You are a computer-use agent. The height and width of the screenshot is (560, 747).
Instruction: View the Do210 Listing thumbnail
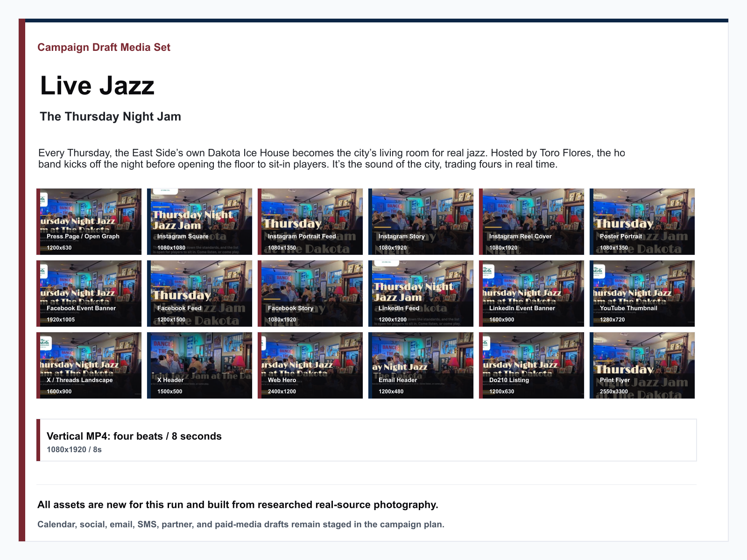(x=531, y=365)
